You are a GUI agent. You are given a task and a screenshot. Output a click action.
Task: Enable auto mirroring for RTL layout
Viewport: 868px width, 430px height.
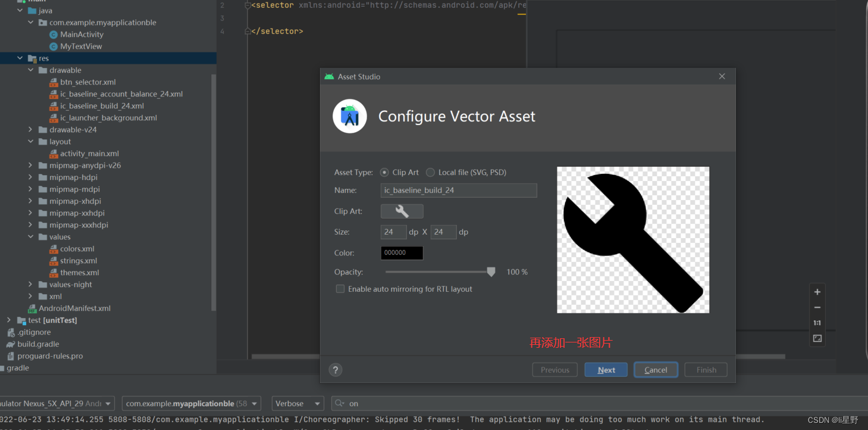(340, 289)
